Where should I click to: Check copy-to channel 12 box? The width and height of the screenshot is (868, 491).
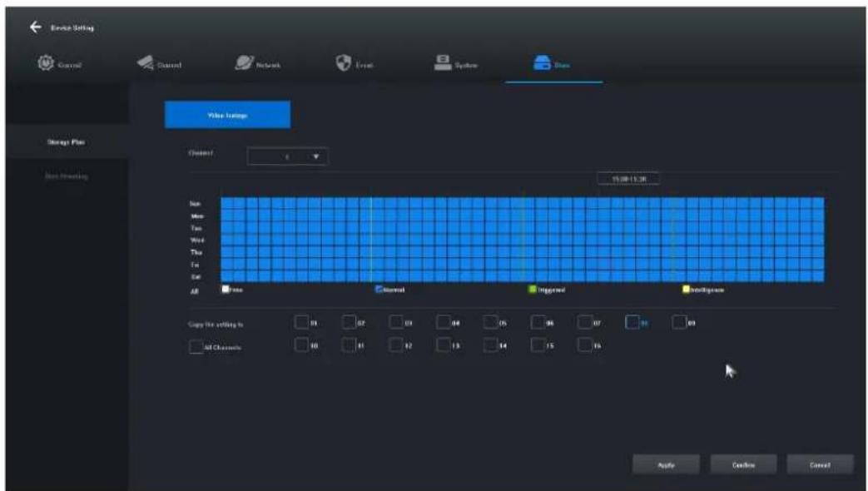coord(396,345)
